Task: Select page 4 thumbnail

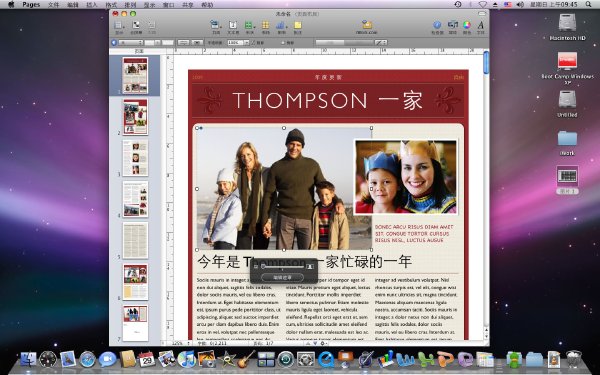Action: (x=135, y=199)
